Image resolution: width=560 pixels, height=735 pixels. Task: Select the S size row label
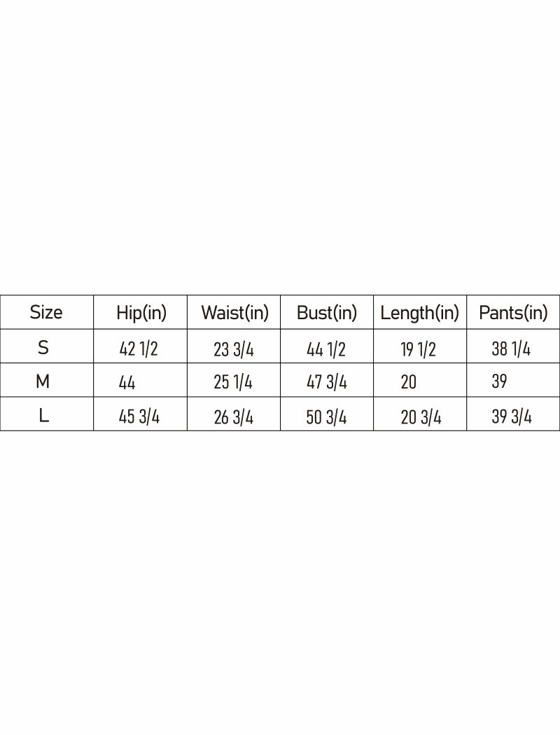[x=43, y=347]
